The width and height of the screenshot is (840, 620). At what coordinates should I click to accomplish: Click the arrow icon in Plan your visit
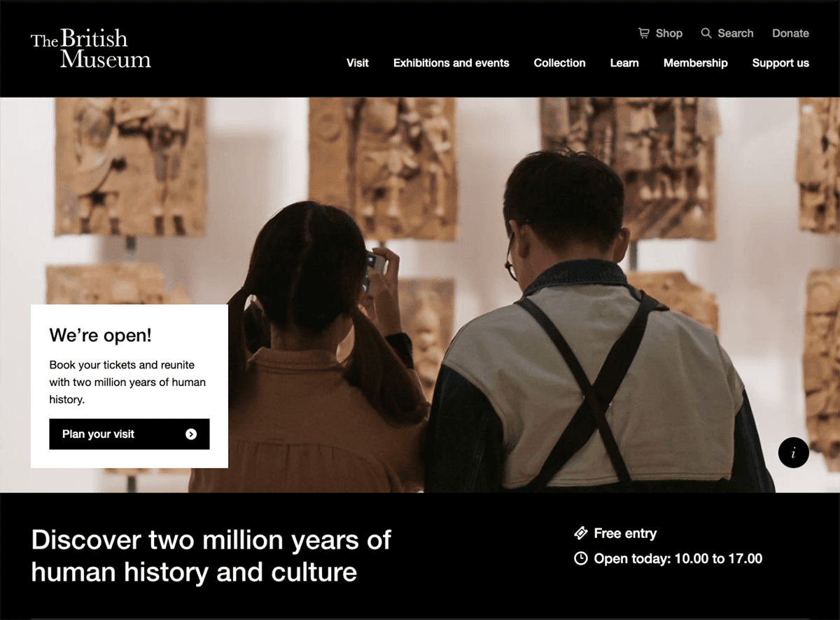pos(191,434)
